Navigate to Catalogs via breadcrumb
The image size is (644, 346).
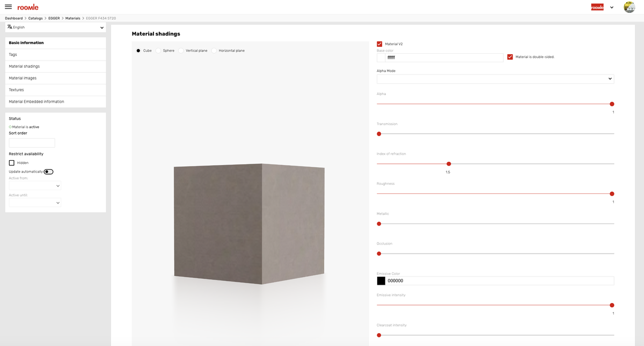coord(35,18)
